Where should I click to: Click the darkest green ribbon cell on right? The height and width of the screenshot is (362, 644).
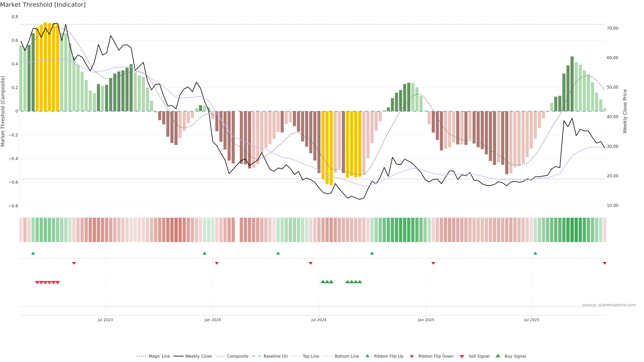572,230
